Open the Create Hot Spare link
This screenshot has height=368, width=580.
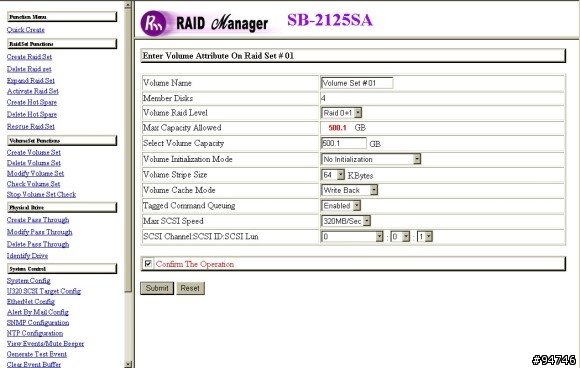tap(32, 102)
